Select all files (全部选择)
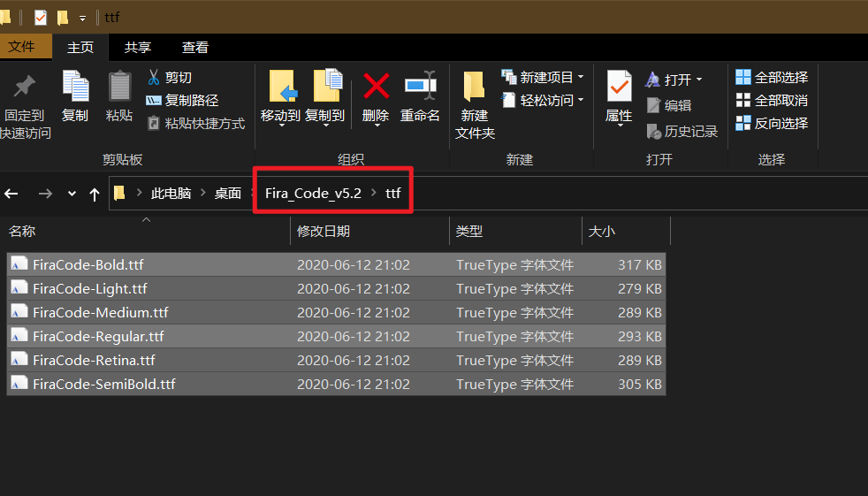This screenshot has height=496, width=868. click(x=772, y=77)
